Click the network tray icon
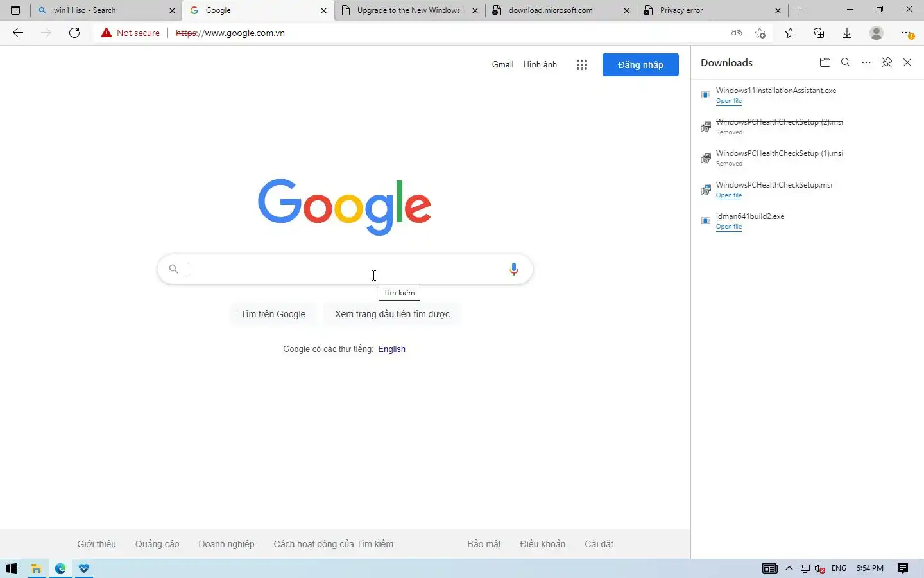 tap(804, 568)
